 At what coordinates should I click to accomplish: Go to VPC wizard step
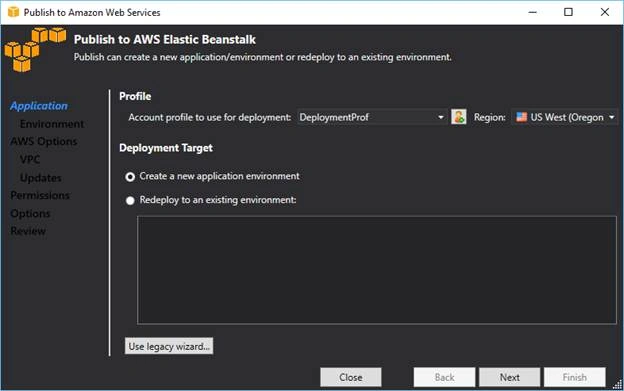tap(30, 160)
